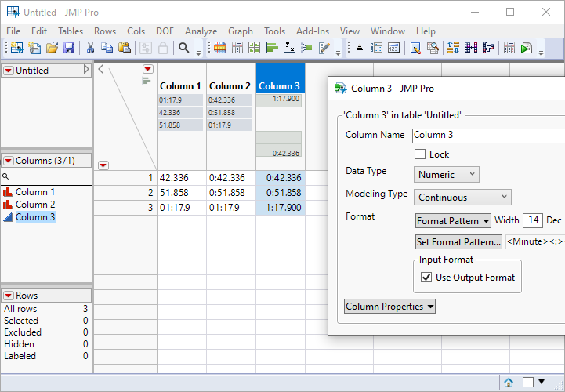
Task: Click the Graph Builder grid icon
Action: [x=254, y=48]
